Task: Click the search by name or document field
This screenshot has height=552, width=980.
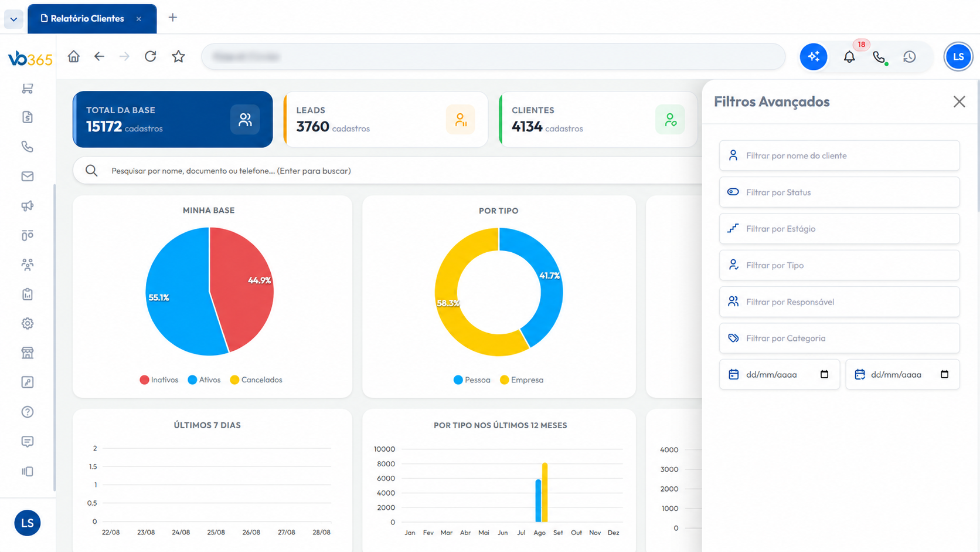Action: (387, 171)
